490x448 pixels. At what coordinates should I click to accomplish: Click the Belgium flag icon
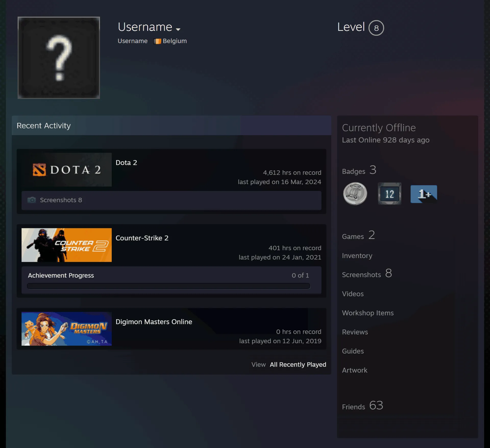click(157, 41)
